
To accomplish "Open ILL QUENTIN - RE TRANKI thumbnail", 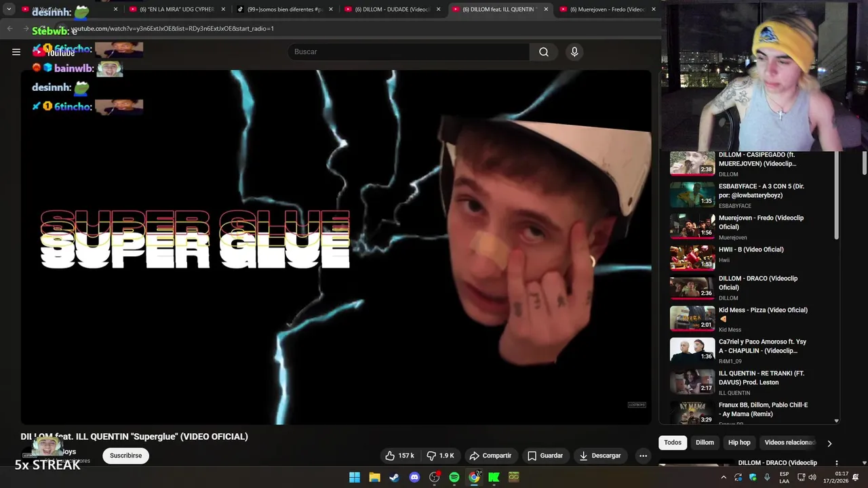I will click(692, 382).
